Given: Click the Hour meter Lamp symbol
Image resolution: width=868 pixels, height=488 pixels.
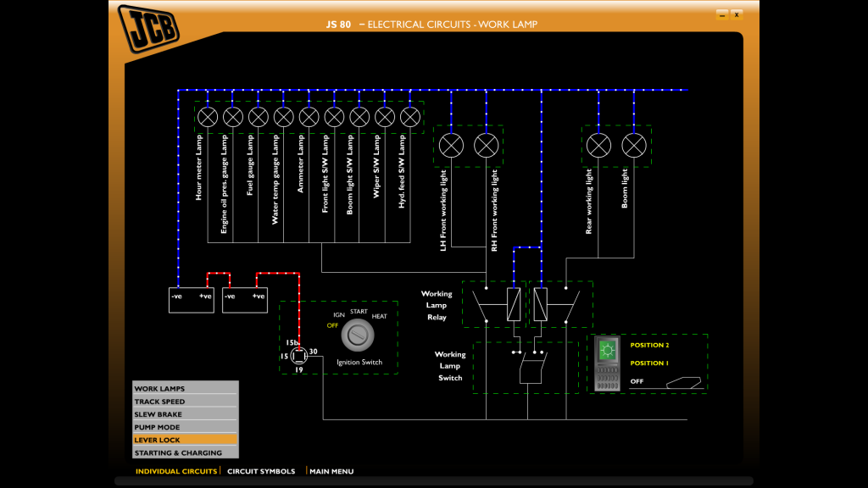Looking at the screenshot, I should tap(206, 117).
